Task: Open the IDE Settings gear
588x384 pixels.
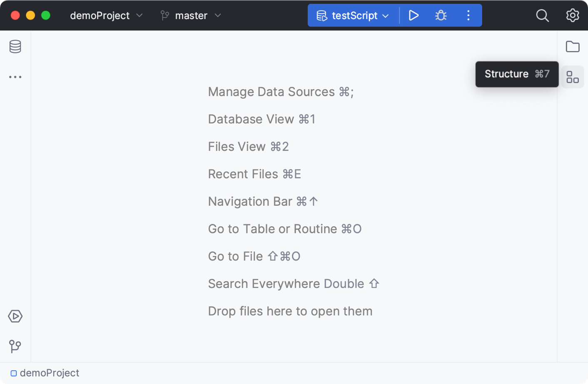Action: (x=572, y=15)
